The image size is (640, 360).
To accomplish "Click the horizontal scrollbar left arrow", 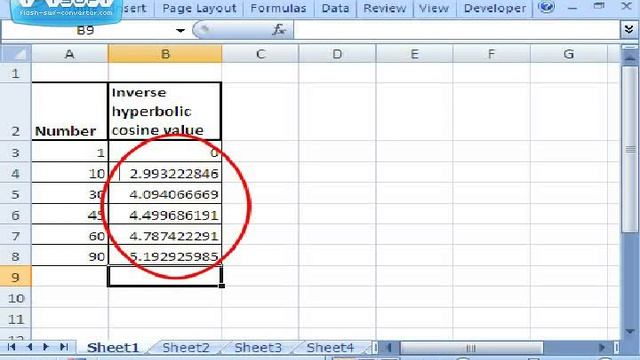I will 389,347.
